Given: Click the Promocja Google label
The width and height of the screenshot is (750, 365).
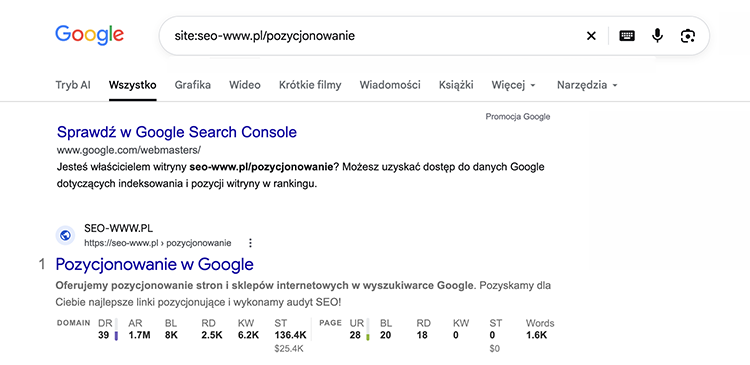Looking at the screenshot, I should point(518,116).
